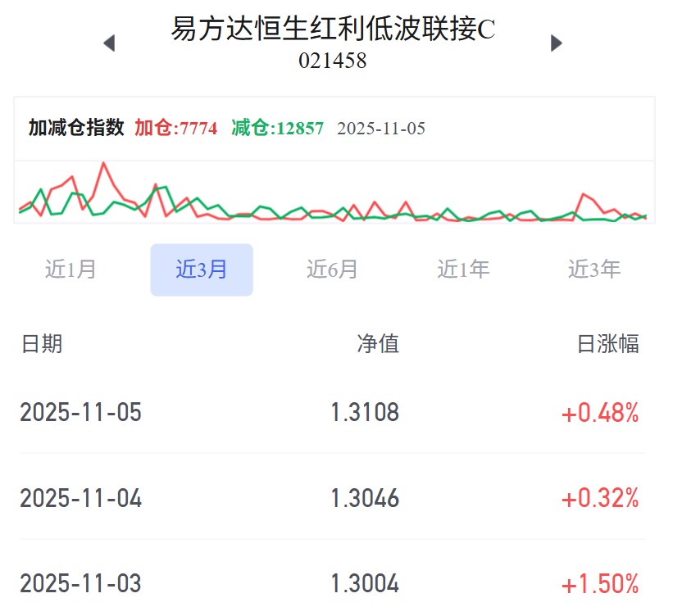Click daily change +1.50%

coord(600,584)
